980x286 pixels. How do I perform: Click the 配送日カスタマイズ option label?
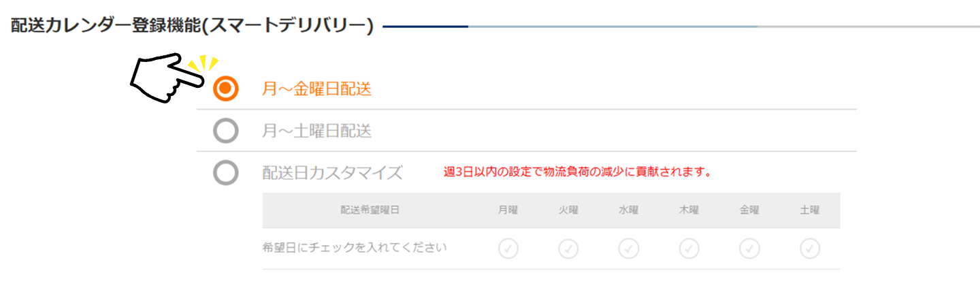click(332, 173)
